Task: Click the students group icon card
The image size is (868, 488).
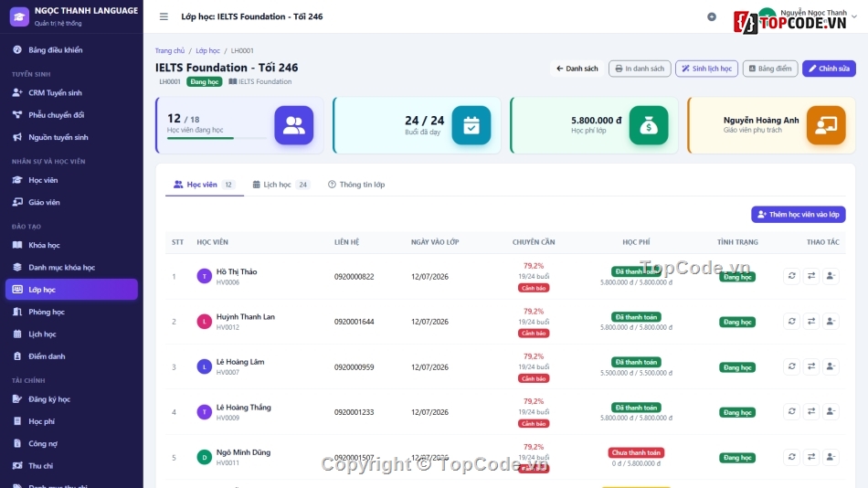Action: [x=293, y=125]
